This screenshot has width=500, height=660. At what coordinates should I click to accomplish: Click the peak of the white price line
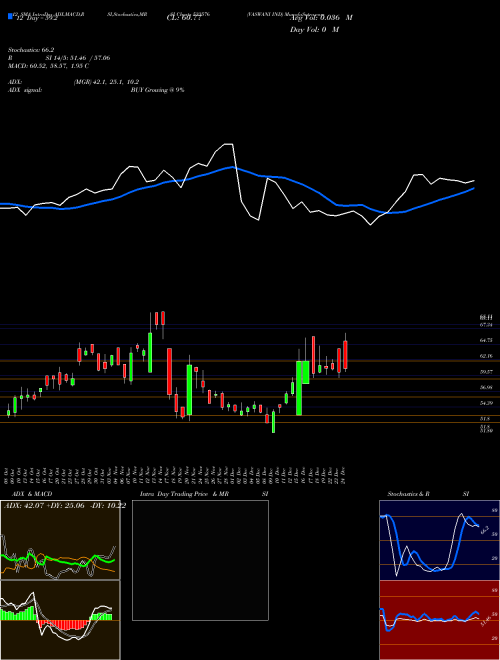coord(229,144)
